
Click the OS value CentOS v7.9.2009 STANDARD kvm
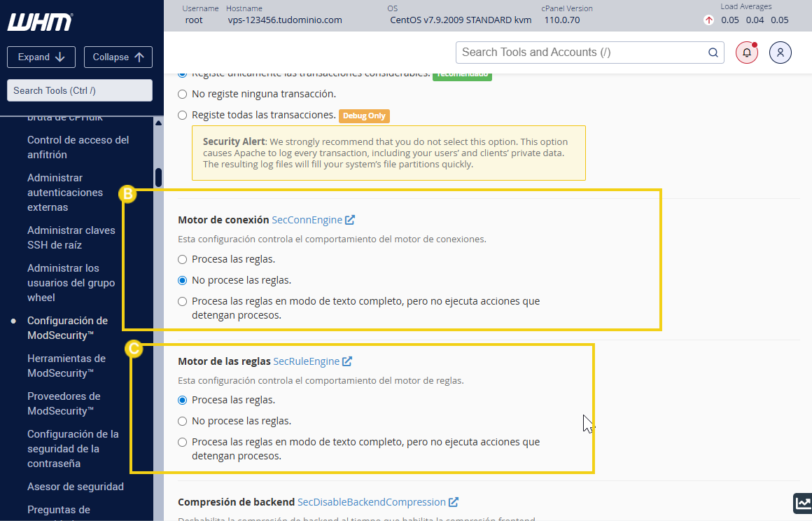(x=461, y=20)
